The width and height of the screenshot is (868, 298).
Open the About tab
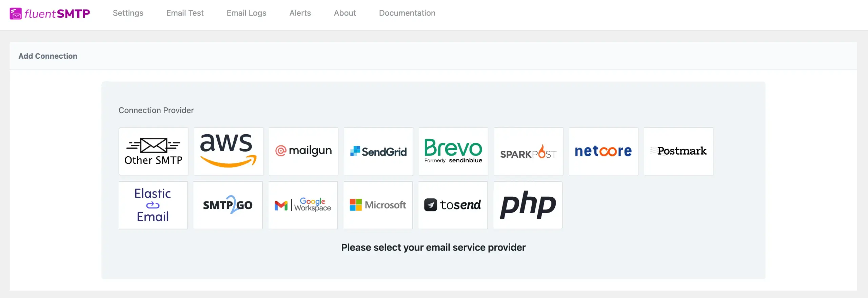(345, 13)
